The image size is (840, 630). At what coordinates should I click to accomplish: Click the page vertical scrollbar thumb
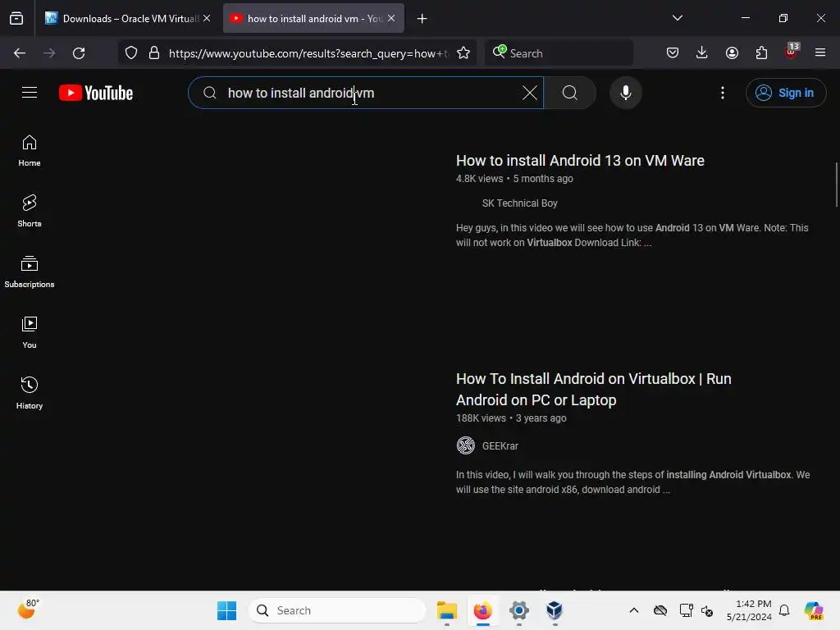click(836, 185)
